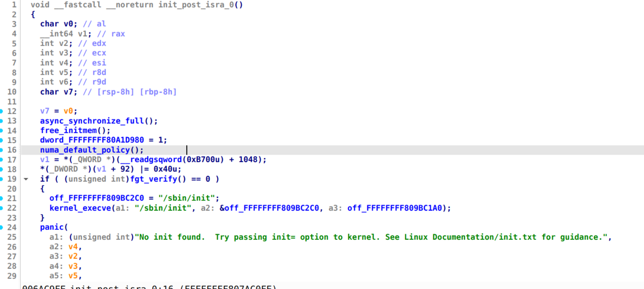The image size is (644, 289).
Task: Select argument v3 after a4 in panic
Action: pos(73,266)
